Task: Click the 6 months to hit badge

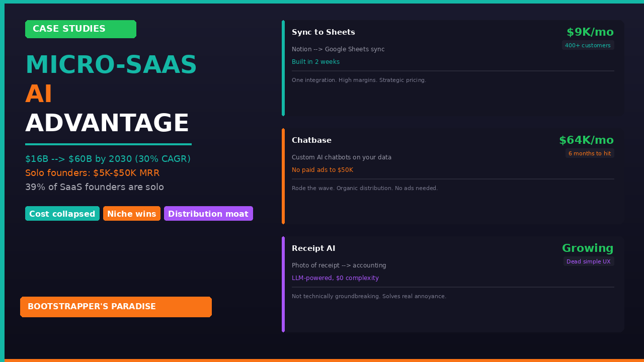Action: tap(590, 153)
